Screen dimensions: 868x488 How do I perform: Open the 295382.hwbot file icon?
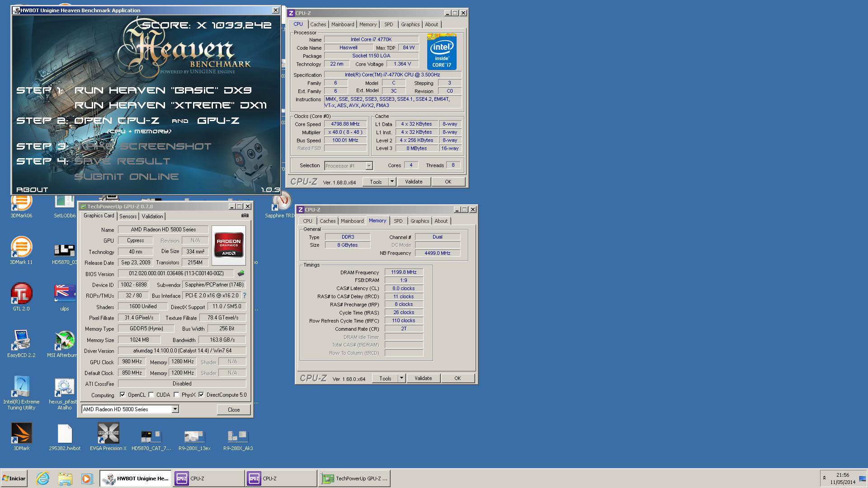tap(65, 436)
